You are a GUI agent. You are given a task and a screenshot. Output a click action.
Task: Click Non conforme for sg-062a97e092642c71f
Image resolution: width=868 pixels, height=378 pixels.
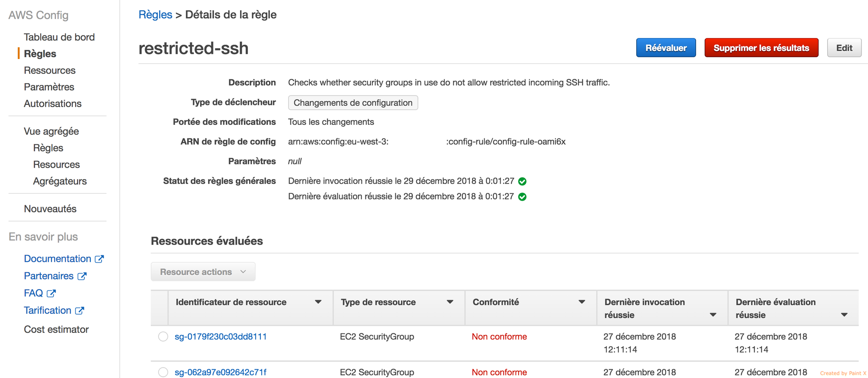[x=499, y=372]
